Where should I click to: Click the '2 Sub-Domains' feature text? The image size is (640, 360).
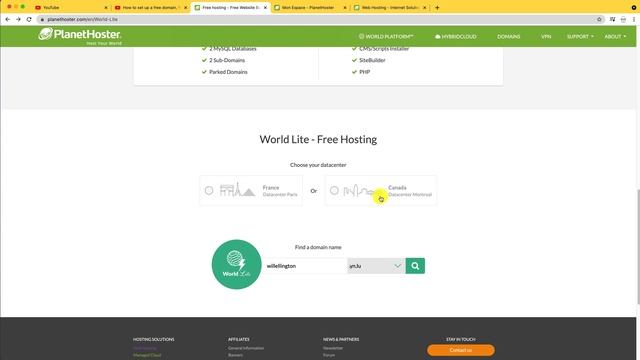pos(227,60)
